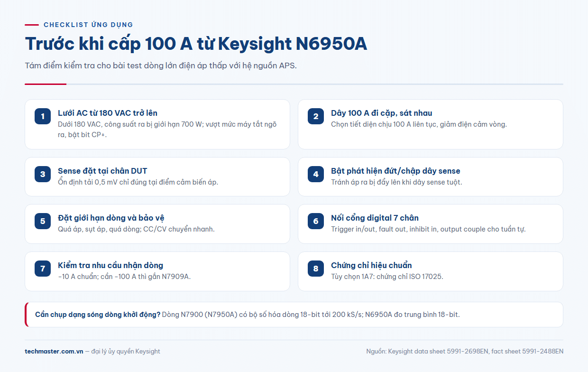Image resolution: width=588 pixels, height=372 pixels.
Task: Click the number 5 badge
Action: 43,221
